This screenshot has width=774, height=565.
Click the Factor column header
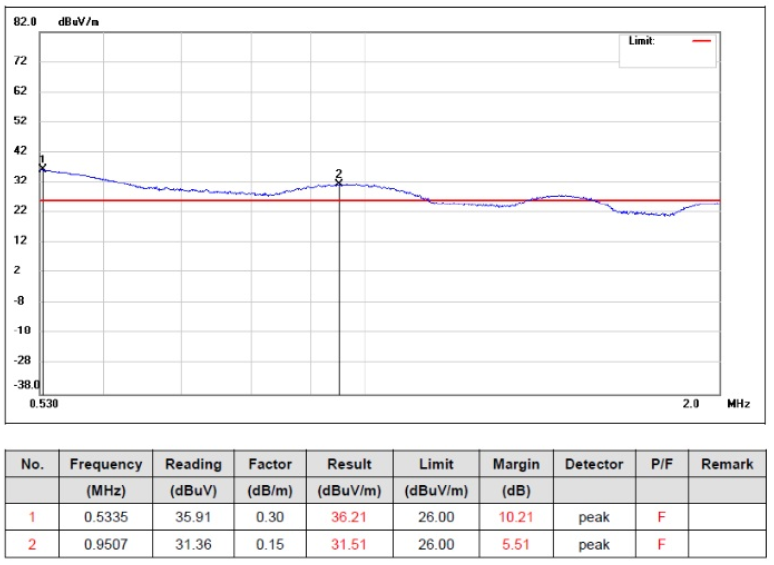click(x=270, y=464)
